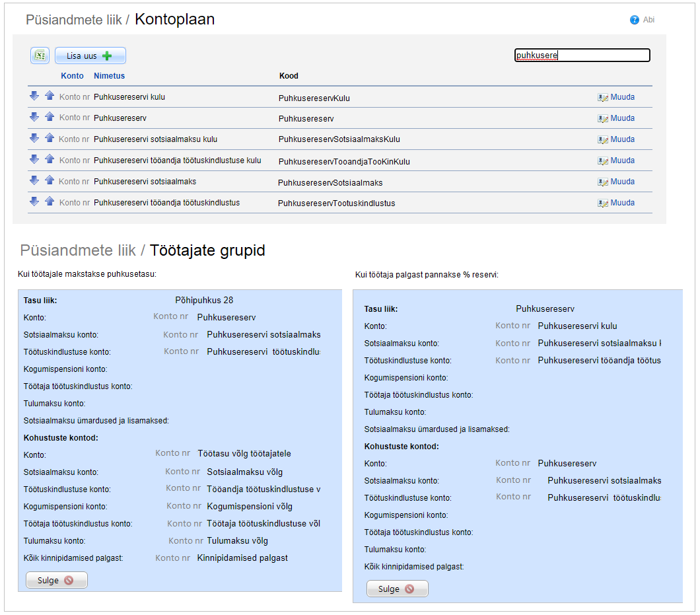Move Puhkusereserv row up
Image resolution: width=700 pixels, height=615 pixels.
pyautogui.click(x=50, y=117)
